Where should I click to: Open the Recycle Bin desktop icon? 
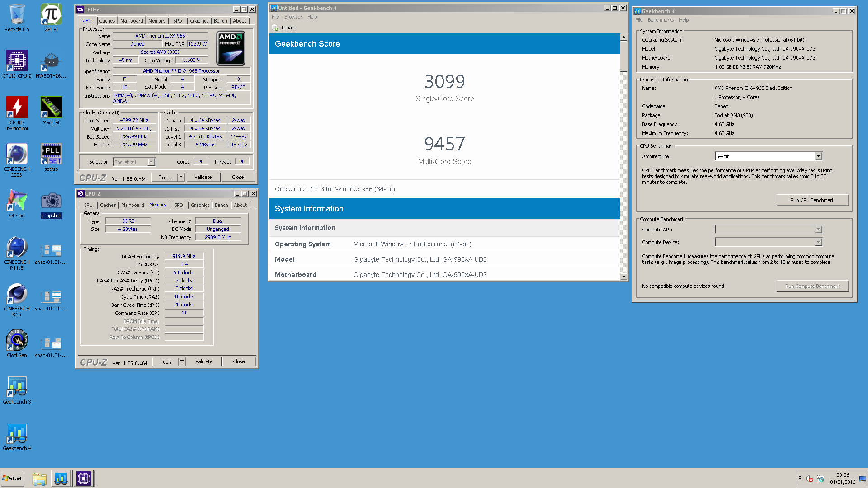17,18
